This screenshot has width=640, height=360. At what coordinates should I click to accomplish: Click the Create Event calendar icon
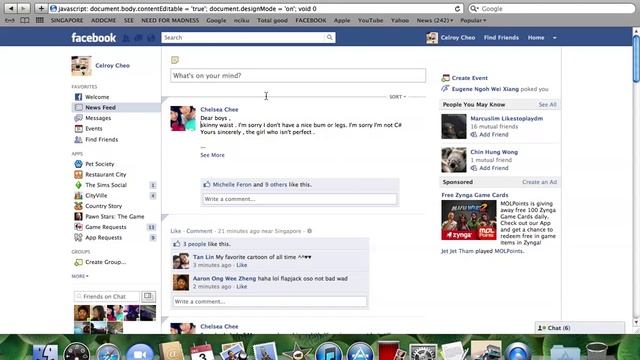(445, 78)
